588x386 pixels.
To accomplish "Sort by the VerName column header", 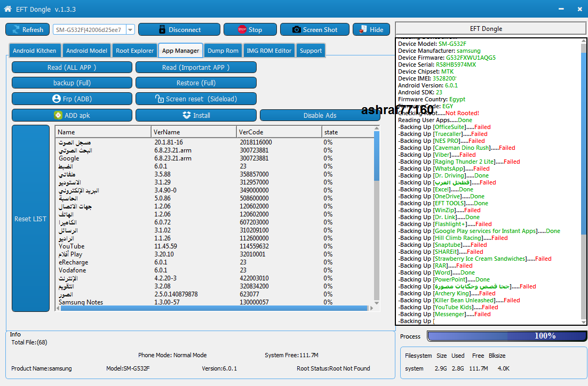I will tap(194, 132).
